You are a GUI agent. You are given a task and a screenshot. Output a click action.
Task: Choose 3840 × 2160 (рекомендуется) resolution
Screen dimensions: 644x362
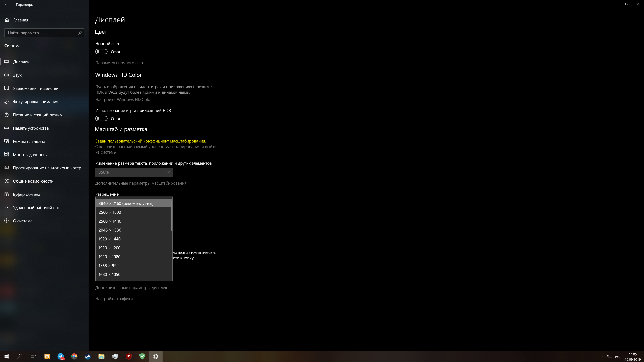click(x=134, y=203)
